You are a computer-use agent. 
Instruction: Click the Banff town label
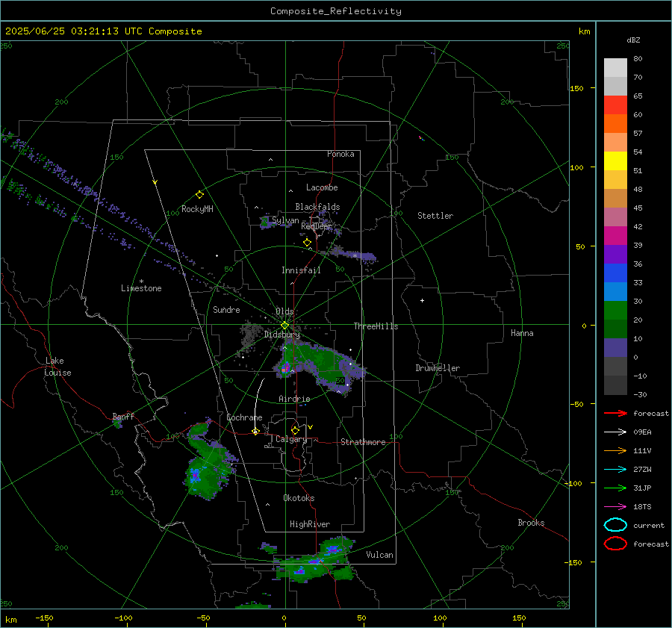pyautogui.click(x=123, y=416)
